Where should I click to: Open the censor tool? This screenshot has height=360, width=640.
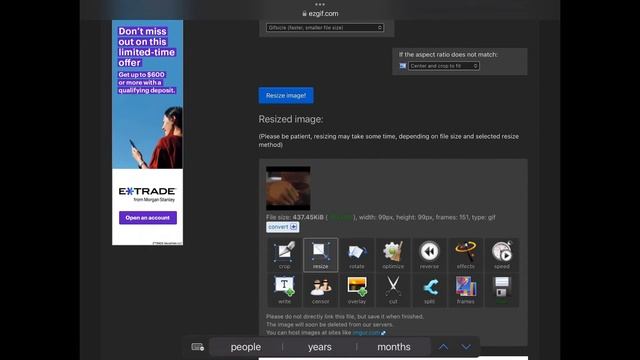tap(320, 290)
